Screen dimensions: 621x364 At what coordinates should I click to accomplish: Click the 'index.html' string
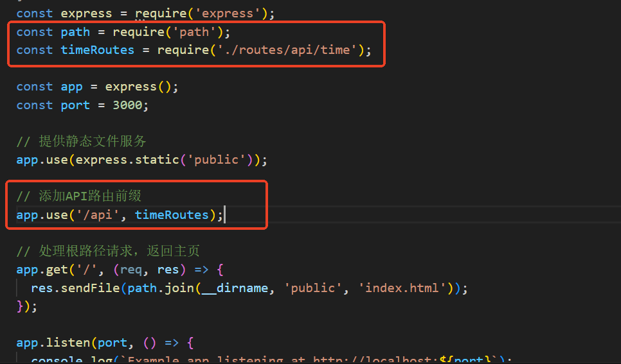[402, 288]
